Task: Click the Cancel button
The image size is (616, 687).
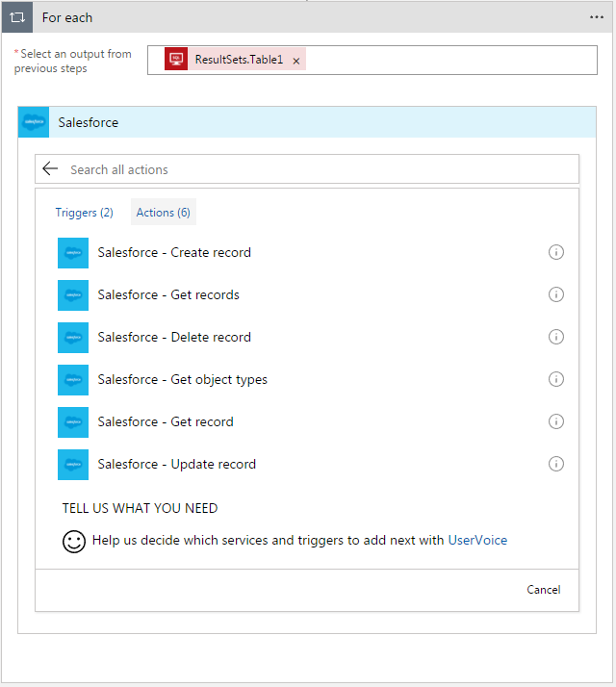Action: (x=544, y=590)
